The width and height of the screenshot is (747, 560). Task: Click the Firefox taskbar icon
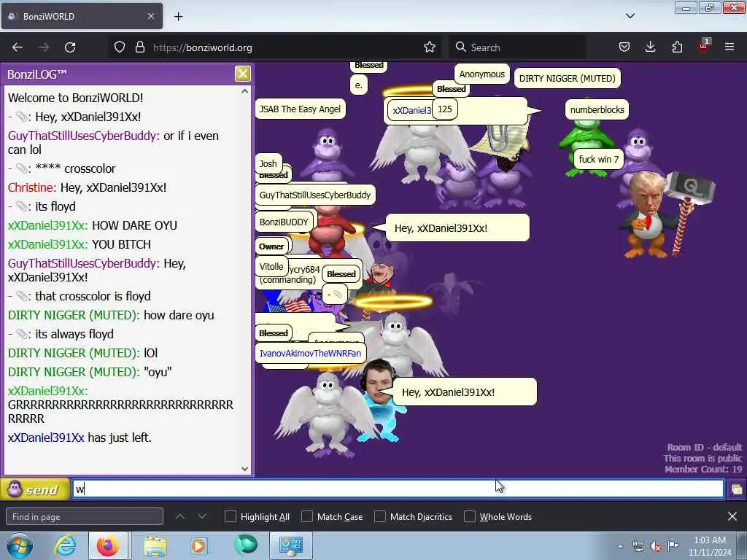[108, 545]
